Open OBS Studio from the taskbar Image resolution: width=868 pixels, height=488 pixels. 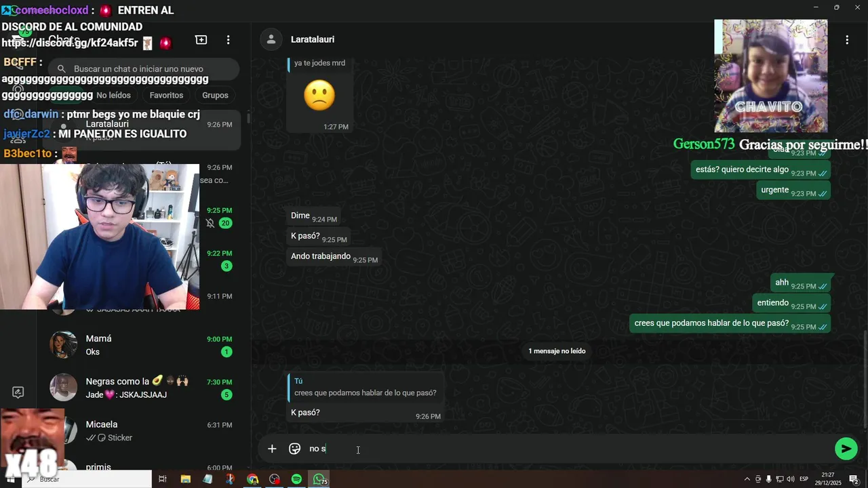coord(275,479)
